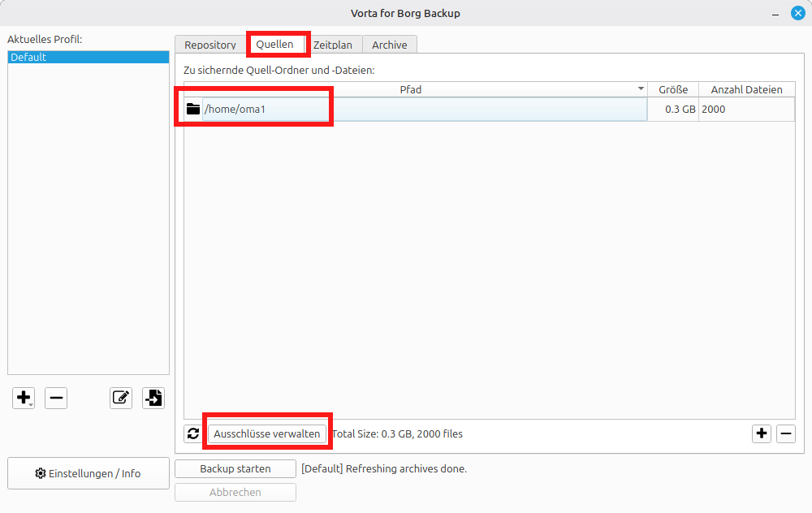Click the folder icon beside /home/oma1
This screenshot has height=513, width=812.
tap(193, 110)
